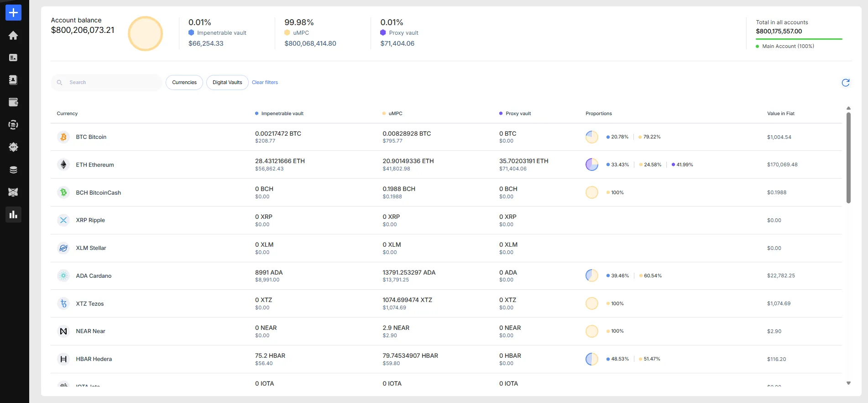Open the MetaMask fox sidebar icon
The height and width of the screenshot is (403, 868).
[13, 192]
